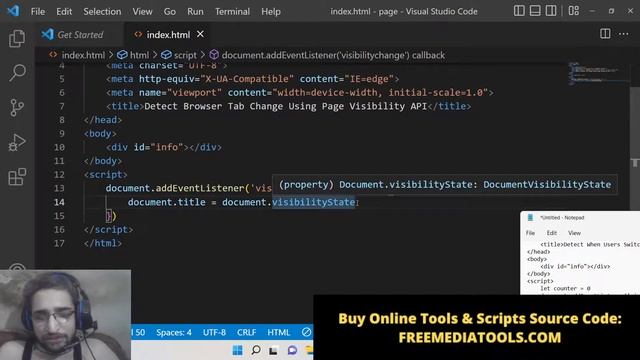
Task: Open editor More Actions ellipsis
Action: click(623, 34)
